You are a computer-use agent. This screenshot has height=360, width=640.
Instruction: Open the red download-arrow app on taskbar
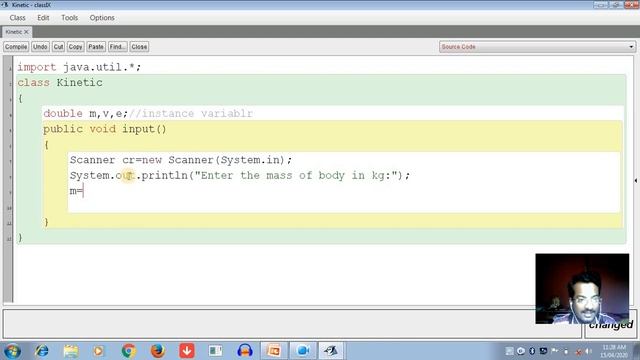click(x=187, y=351)
